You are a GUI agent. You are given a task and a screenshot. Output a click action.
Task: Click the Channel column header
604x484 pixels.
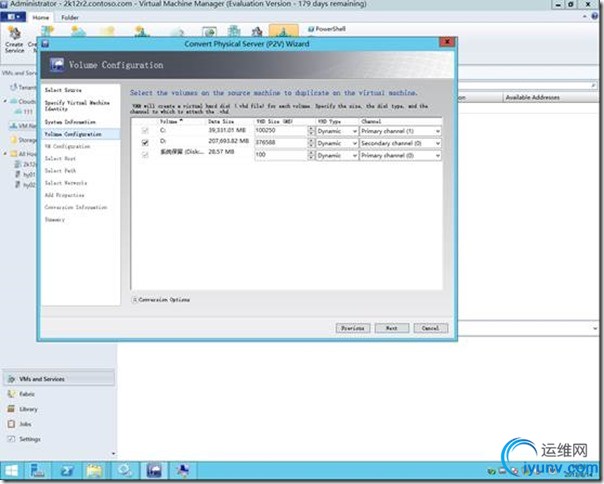[x=401, y=121]
